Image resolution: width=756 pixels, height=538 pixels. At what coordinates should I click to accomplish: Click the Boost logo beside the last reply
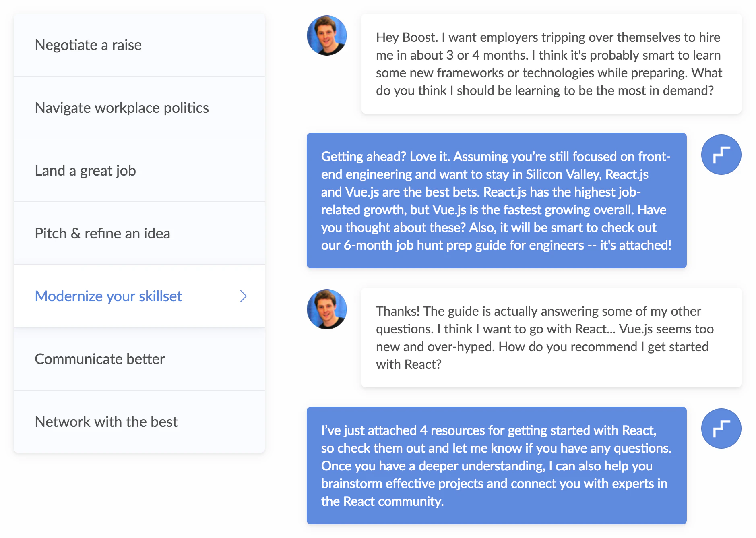coord(721,428)
